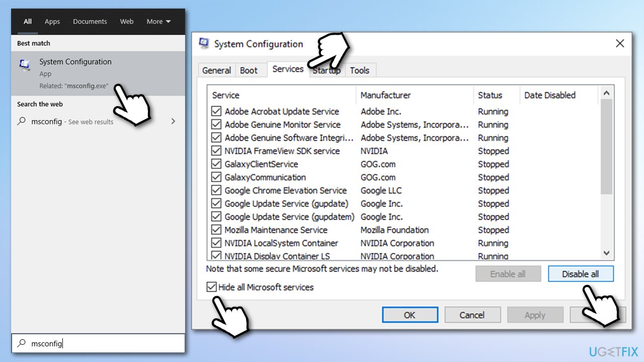Open the More dropdown in search filters
The image size is (644, 362).
(x=158, y=22)
